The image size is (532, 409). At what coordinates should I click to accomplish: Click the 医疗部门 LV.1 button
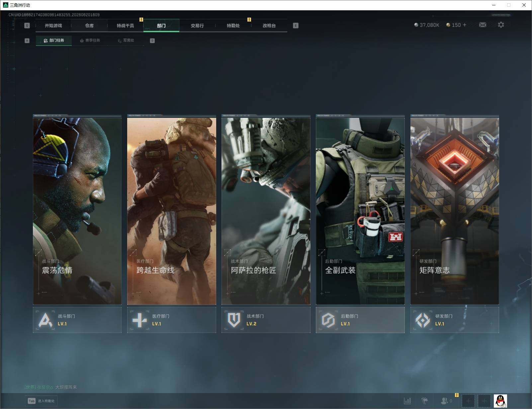coord(171,320)
